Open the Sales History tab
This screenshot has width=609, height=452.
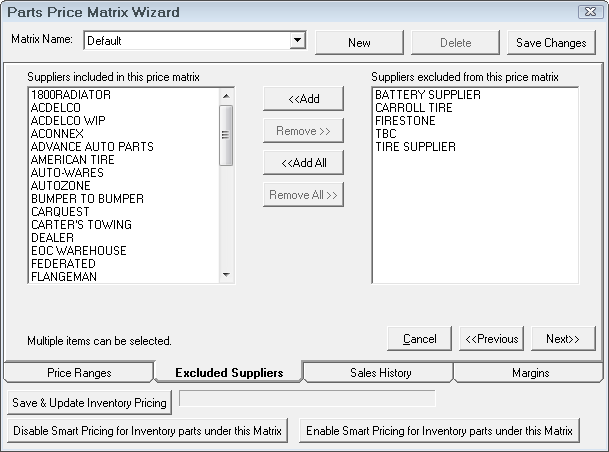[x=380, y=373]
